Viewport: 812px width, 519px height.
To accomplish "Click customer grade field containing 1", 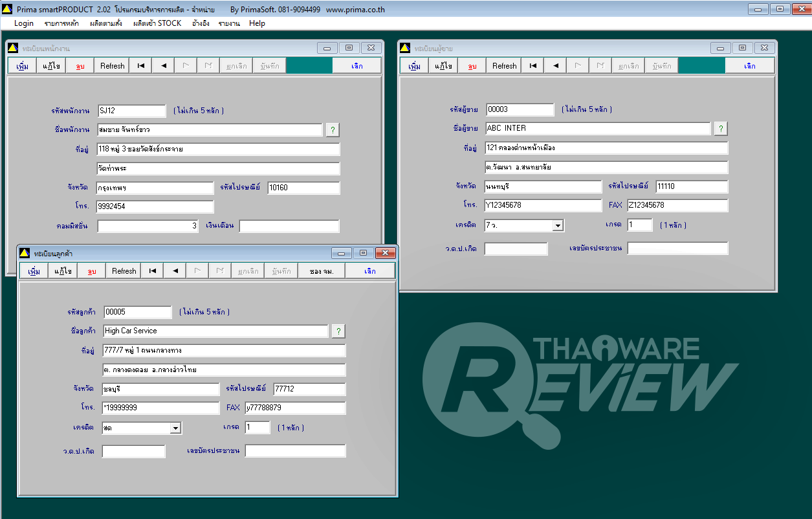I will tap(258, 428).
